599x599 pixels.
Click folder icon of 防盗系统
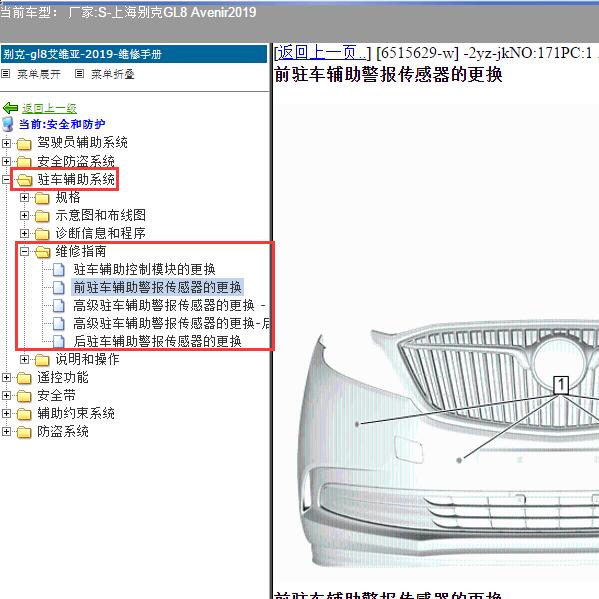tap(24, 432)
